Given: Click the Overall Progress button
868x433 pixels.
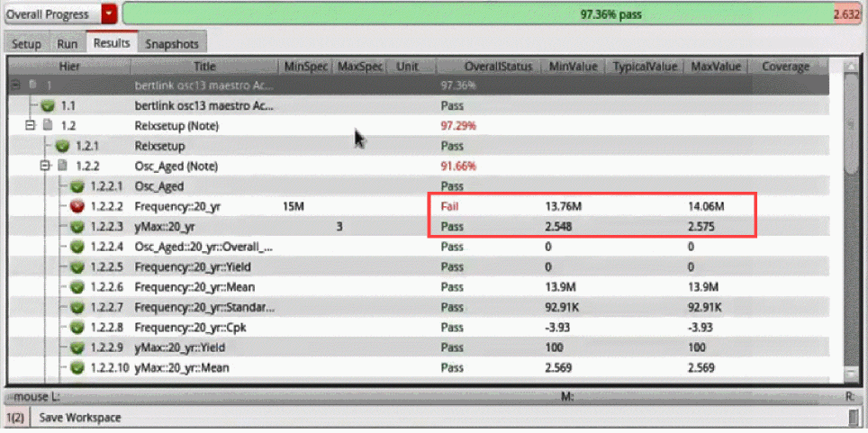Looking at the screenshot, I should click(x=54, y=14).
